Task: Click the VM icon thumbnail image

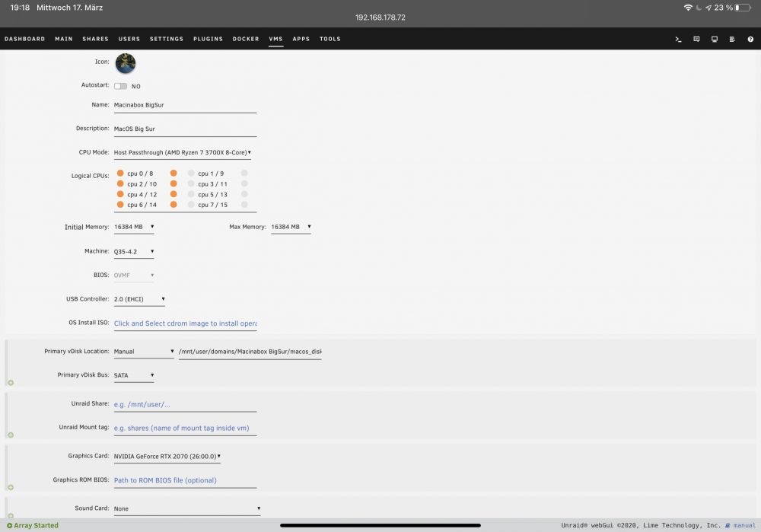Action: (x=126, y=64)
